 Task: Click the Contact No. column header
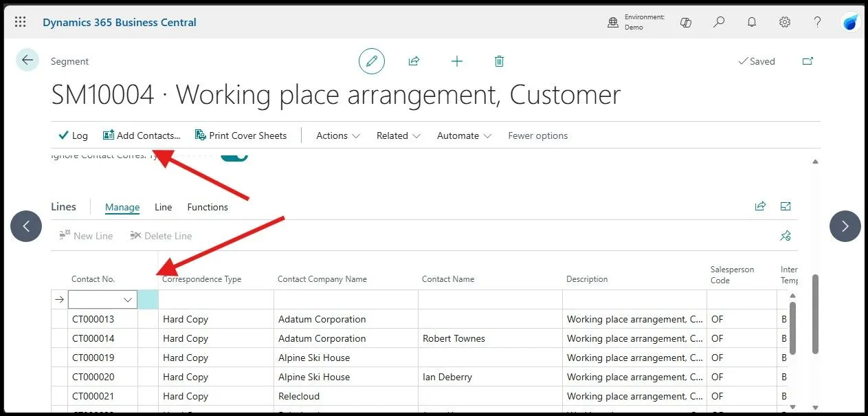(x=93, y=279)
